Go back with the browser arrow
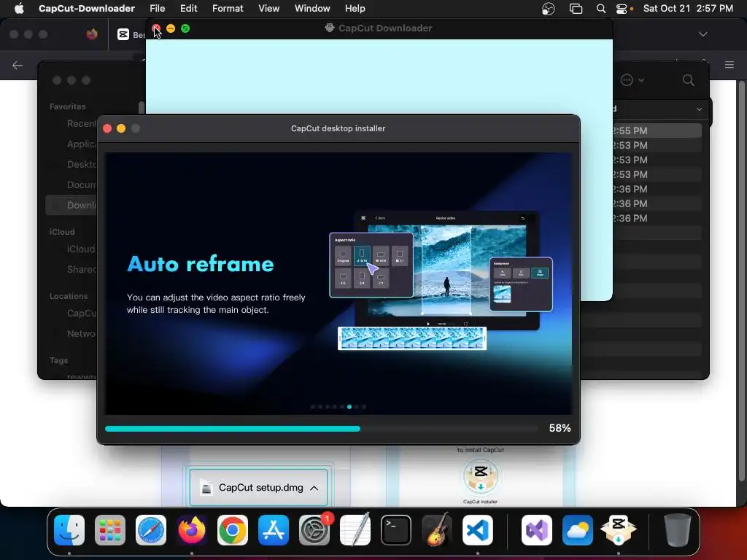This screenshot has width=747, height=560. click(18, 65)
